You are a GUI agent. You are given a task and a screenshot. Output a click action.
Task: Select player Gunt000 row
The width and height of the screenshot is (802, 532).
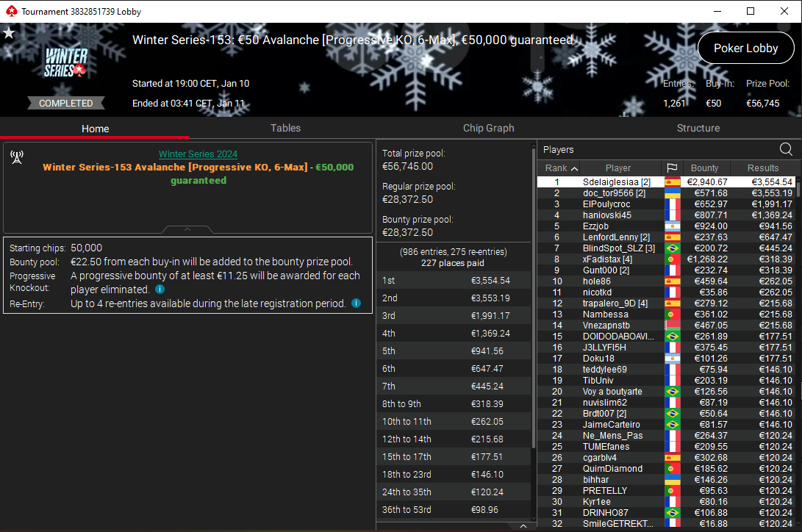point(667,270)
